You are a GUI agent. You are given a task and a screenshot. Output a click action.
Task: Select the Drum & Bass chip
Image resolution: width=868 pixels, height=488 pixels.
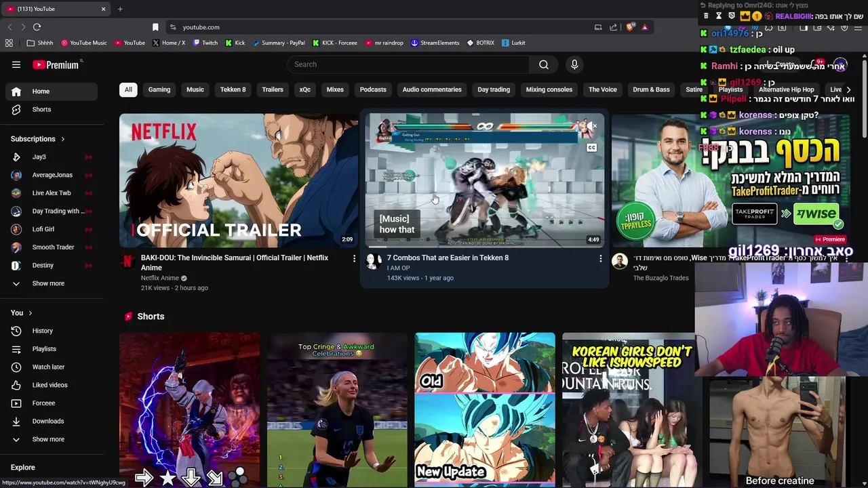coord(651,89)
